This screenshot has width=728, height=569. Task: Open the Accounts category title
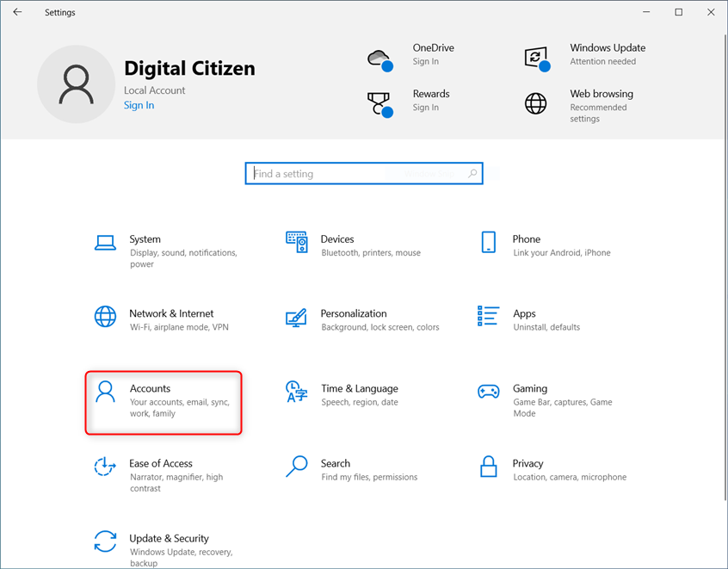(150, 388)
